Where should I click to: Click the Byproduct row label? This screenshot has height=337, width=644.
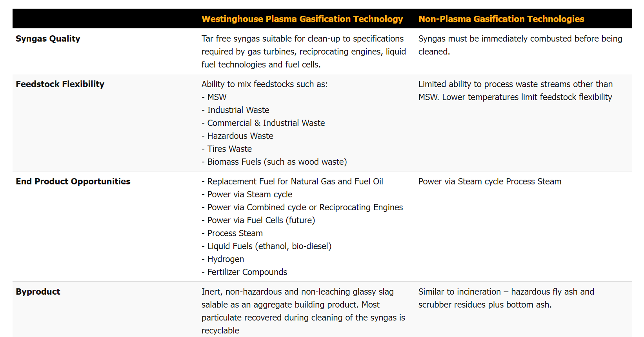tap(38, 291)
